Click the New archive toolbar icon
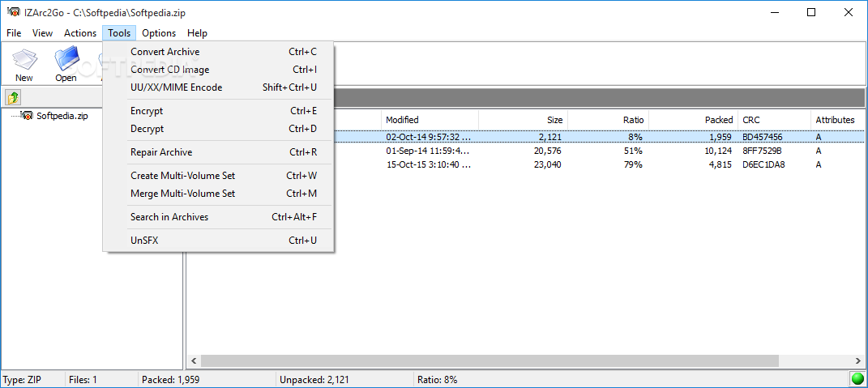 (x=24, y=64)
